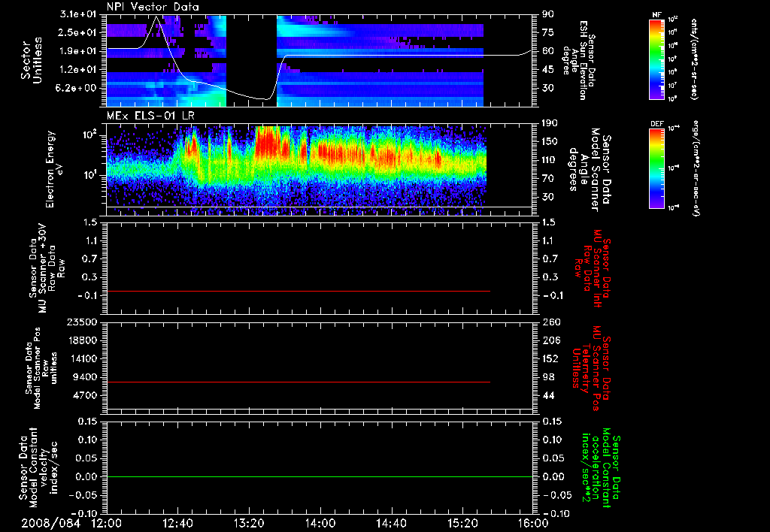The height and width of the screenshot is (532, 770).
Task: Click the 2008/084 date label
Action: coord(50,523)
